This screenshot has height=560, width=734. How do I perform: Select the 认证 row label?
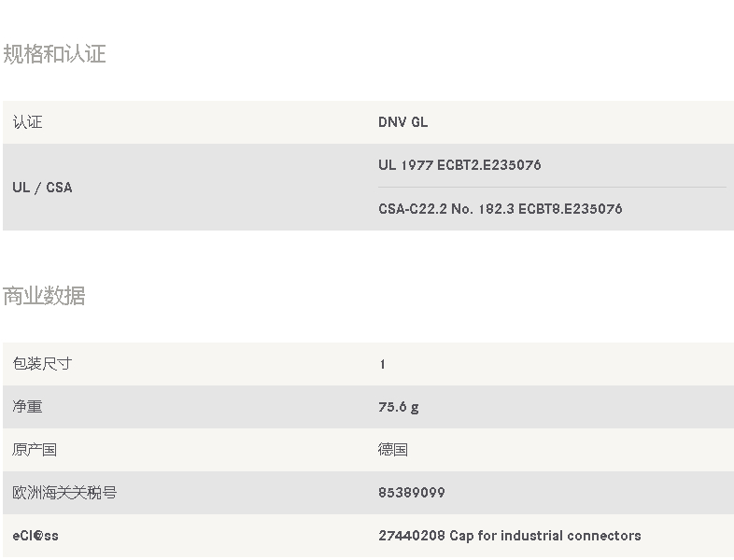pyautogui.click(x=28, y=122)
